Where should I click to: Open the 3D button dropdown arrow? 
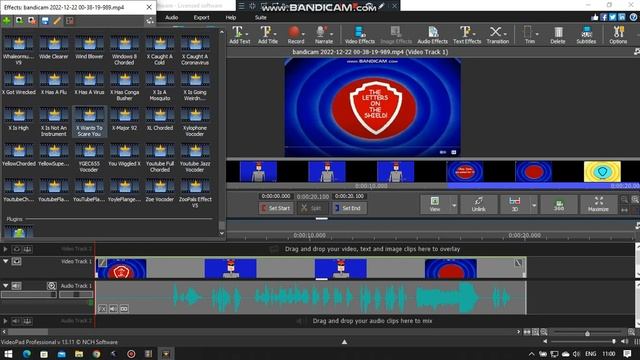[534, 204]
